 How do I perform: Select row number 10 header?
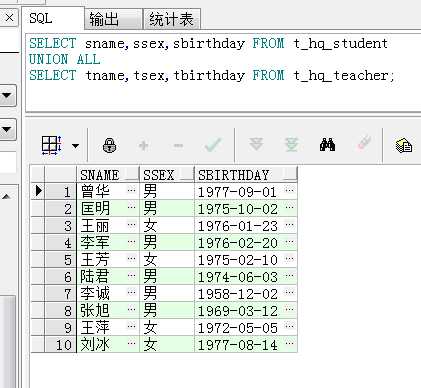pos(60,344)
